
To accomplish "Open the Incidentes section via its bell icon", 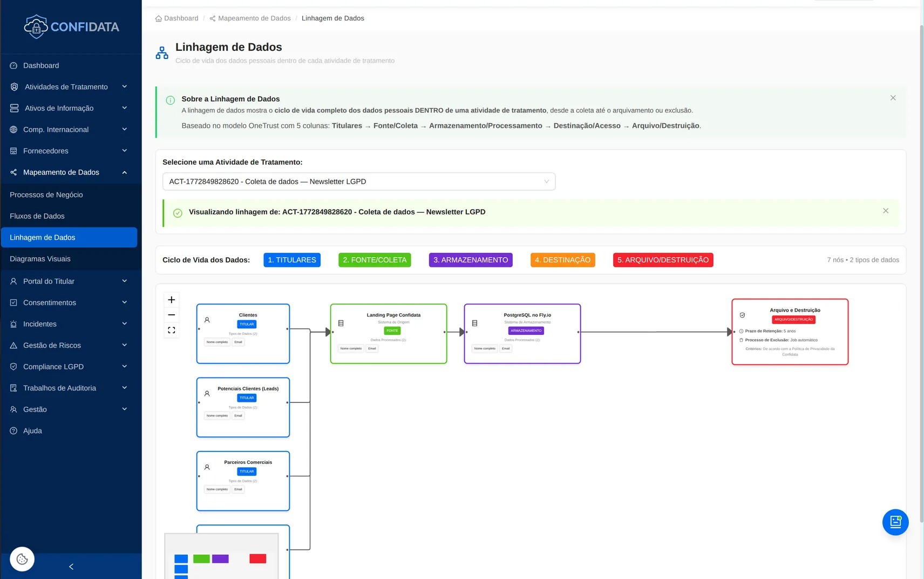I will point(13,324).
